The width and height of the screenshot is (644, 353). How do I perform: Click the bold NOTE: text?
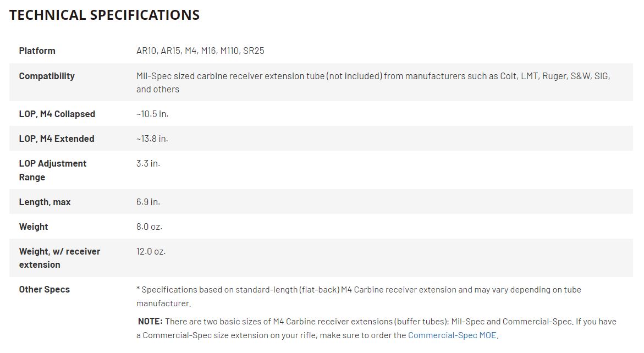150,322
